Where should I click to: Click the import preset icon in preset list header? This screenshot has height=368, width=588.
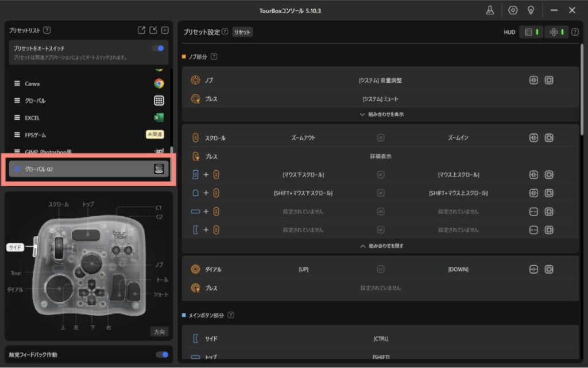click(153, 30)
